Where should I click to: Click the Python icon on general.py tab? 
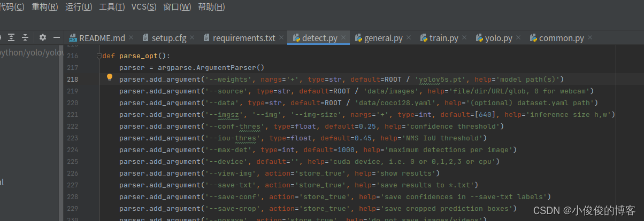[358, 38]
